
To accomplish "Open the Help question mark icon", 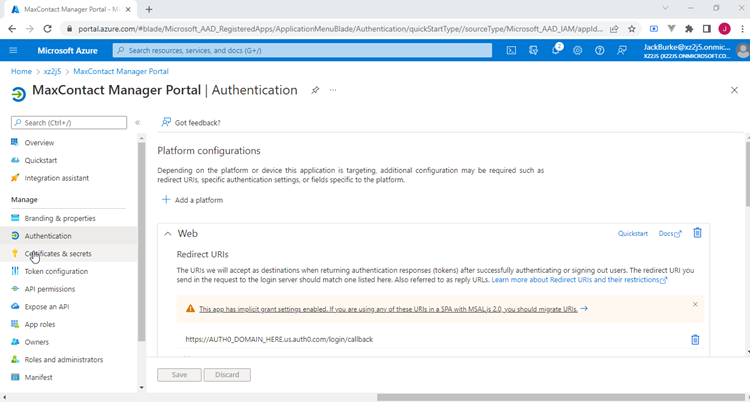I will coord(599,50).
